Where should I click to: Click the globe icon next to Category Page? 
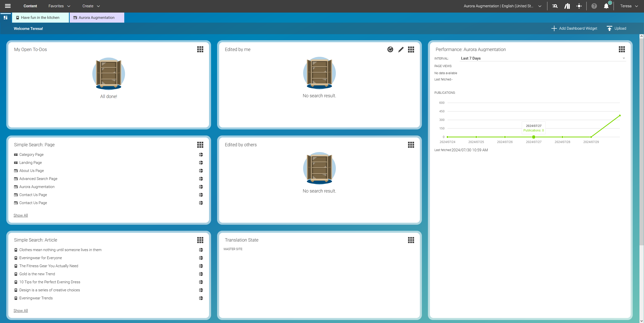(x=201, y=155)
